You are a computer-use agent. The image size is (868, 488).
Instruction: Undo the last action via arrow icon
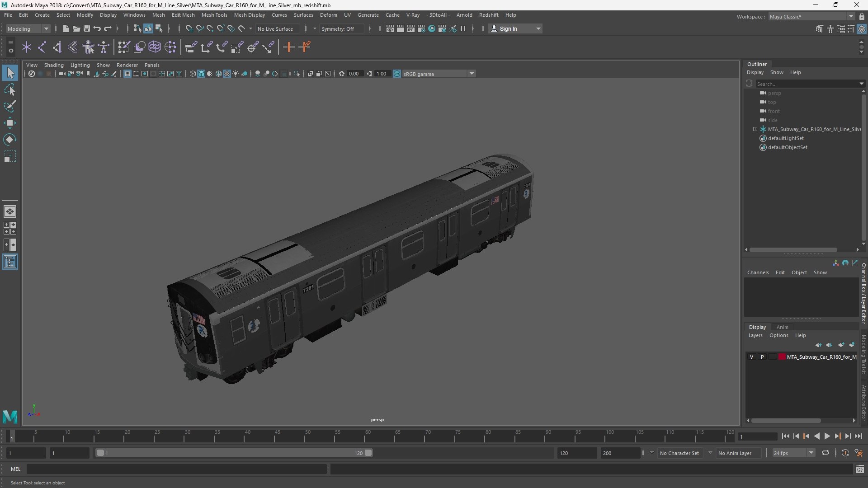[x=97, y=28]
